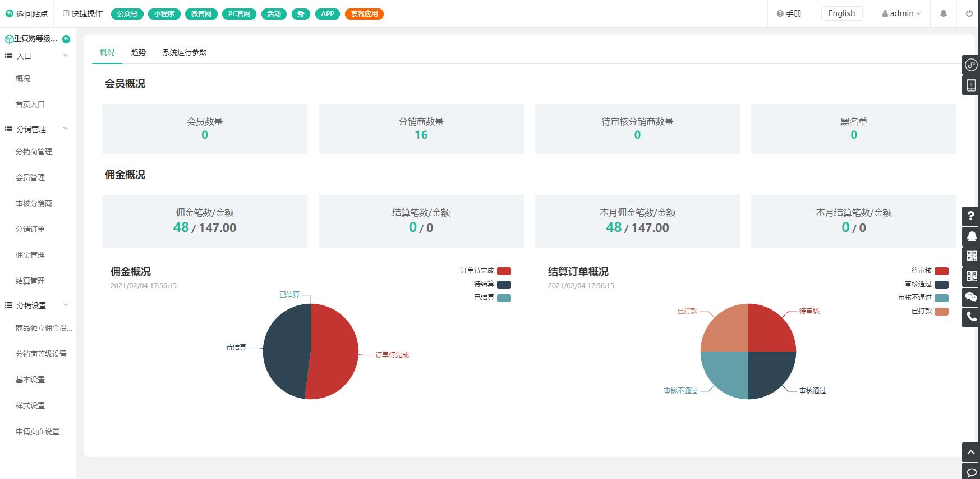
Task: Open 概况 in the sidebar
Action: pyautogui.click(x=23, y=79)
